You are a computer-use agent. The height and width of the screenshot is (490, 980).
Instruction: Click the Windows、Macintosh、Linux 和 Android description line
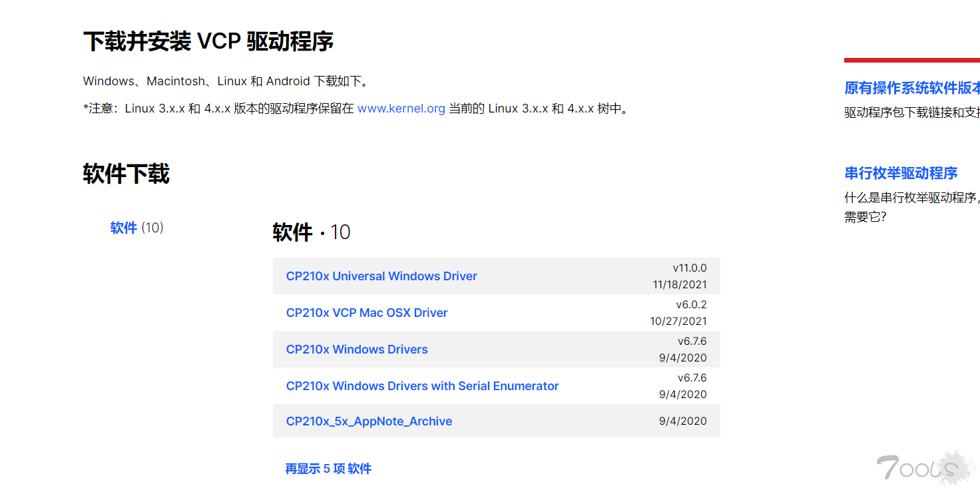coord(226,81)
